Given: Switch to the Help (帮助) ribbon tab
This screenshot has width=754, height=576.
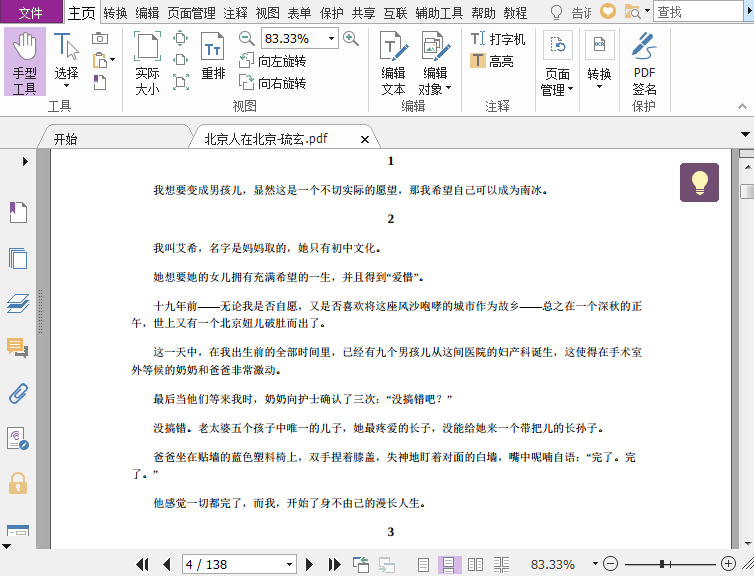Looking at the screenshot, I should pos(483,13).
